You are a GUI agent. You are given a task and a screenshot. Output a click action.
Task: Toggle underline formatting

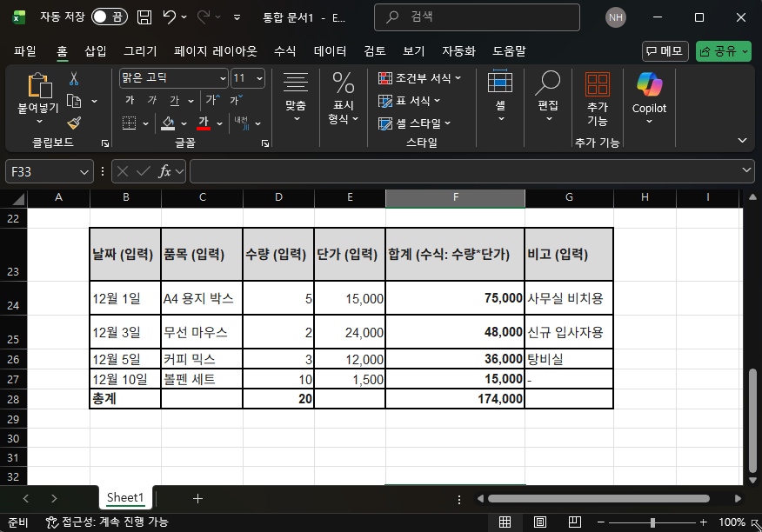pos(175,99)
